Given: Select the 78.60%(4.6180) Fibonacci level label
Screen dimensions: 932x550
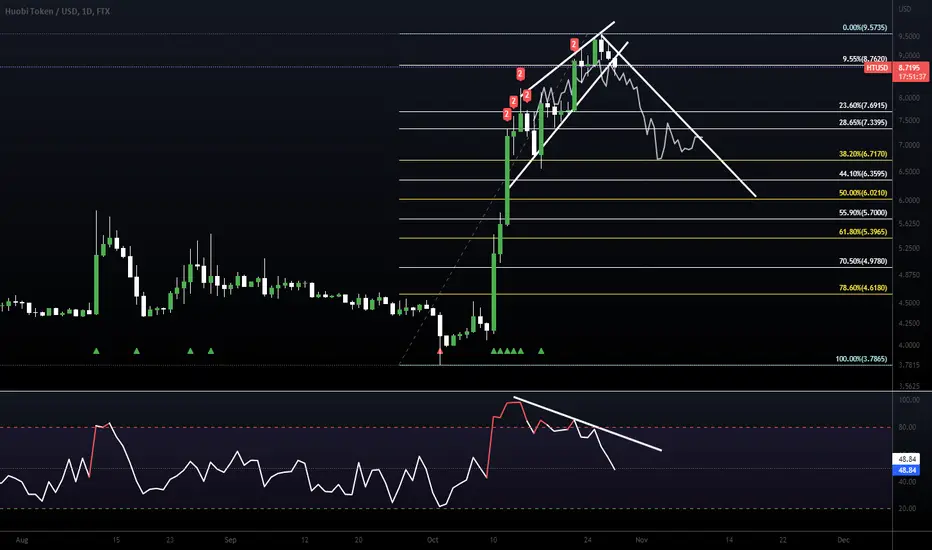Looking at the screenshot, I should pos(863,288).
